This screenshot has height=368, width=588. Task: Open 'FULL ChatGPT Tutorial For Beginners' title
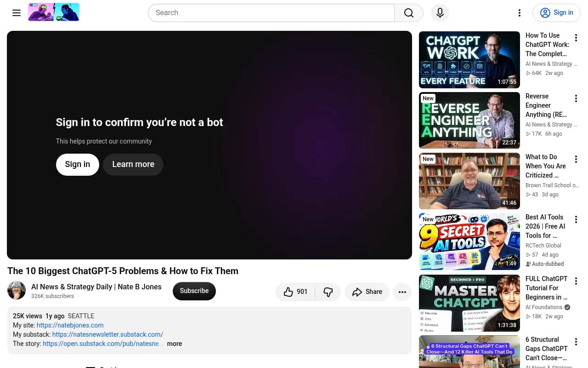[x=547, y=288]
